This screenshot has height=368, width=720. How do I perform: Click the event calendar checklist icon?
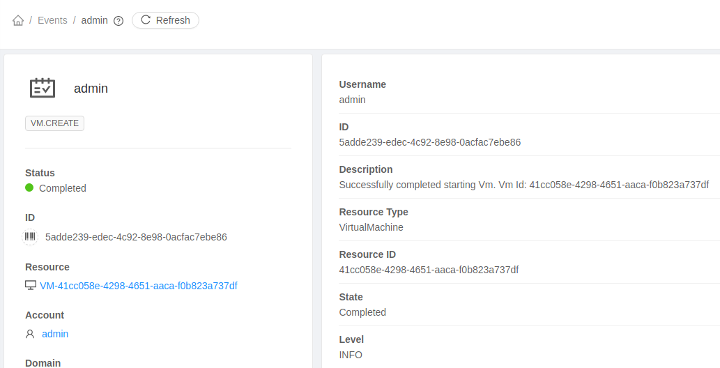click(x=42, y=88)
